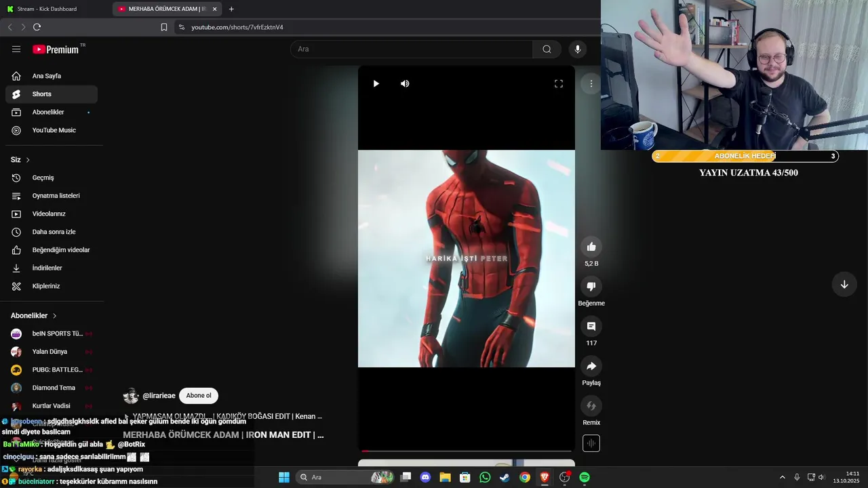Open Daha sonra izle list

click(x=52, y=232)
